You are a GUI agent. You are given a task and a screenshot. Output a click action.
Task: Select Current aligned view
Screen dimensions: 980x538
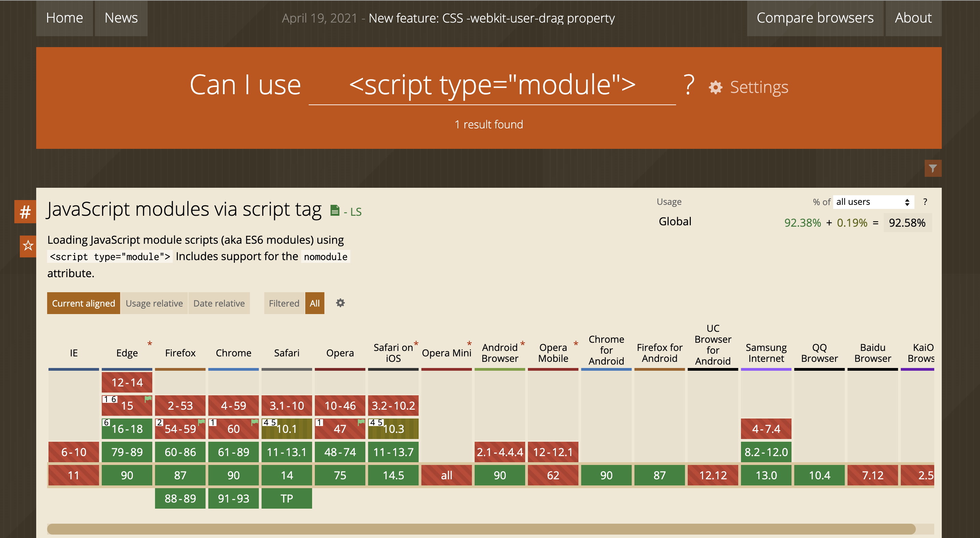[x=83, y=303]
